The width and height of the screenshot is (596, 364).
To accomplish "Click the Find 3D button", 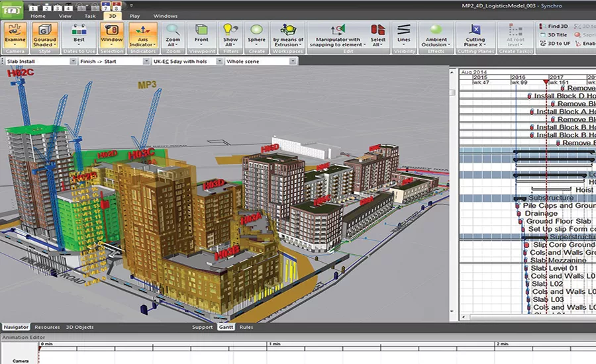I will tap(554, 26).
